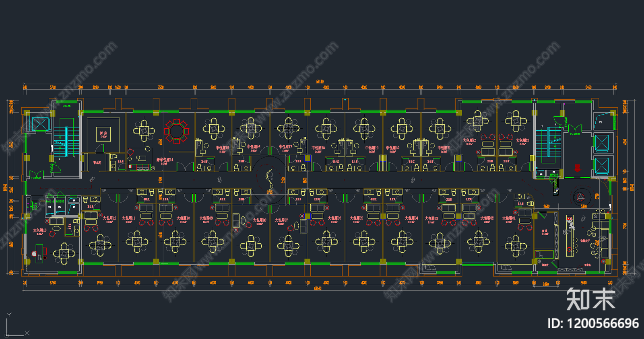Select the circular sculpture symbol in the corridor
The height and width of the screenshot is (339, 644).
269,180
